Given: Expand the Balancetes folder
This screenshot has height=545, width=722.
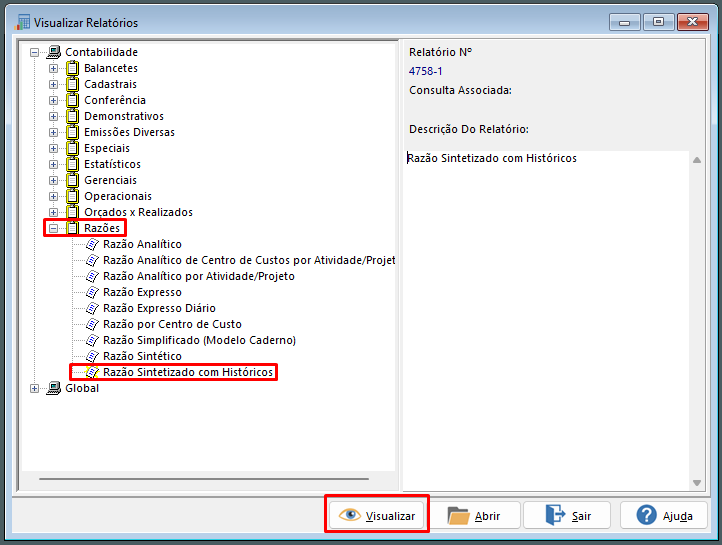Looking at the screenshot, I should (53, 69).
